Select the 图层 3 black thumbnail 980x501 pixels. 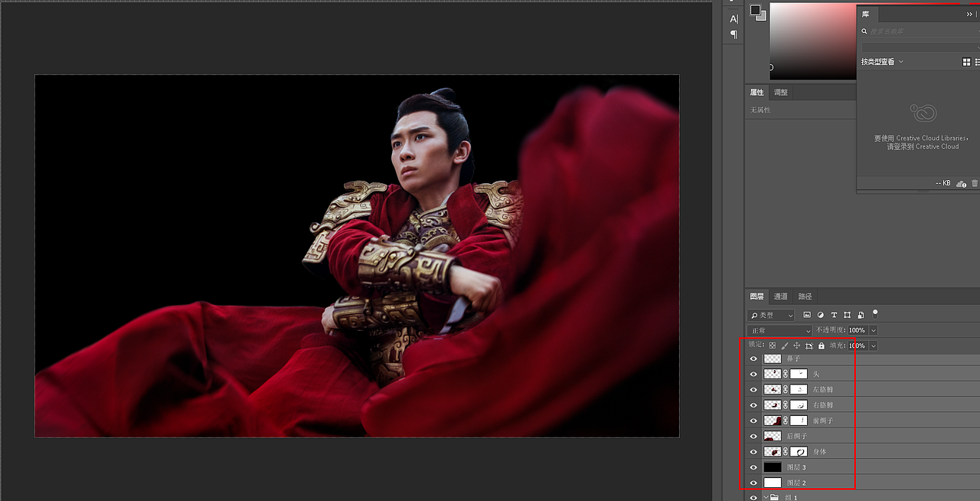pos(773,467)
